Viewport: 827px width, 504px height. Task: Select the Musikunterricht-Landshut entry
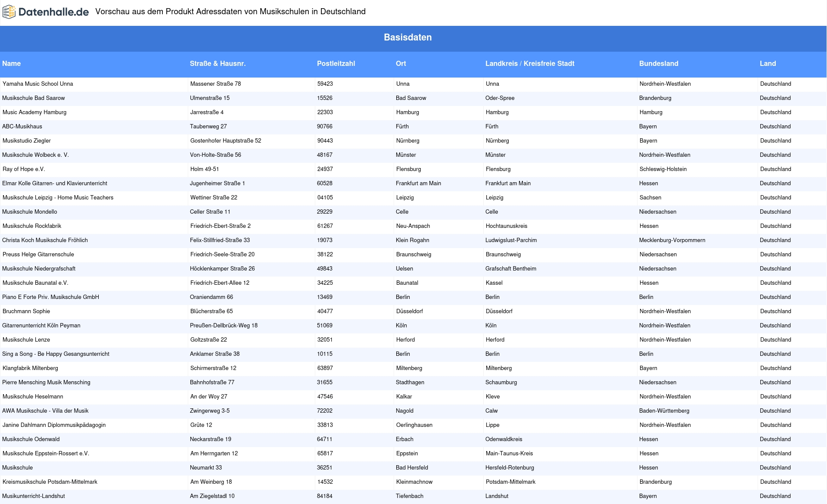pos(34,496)
